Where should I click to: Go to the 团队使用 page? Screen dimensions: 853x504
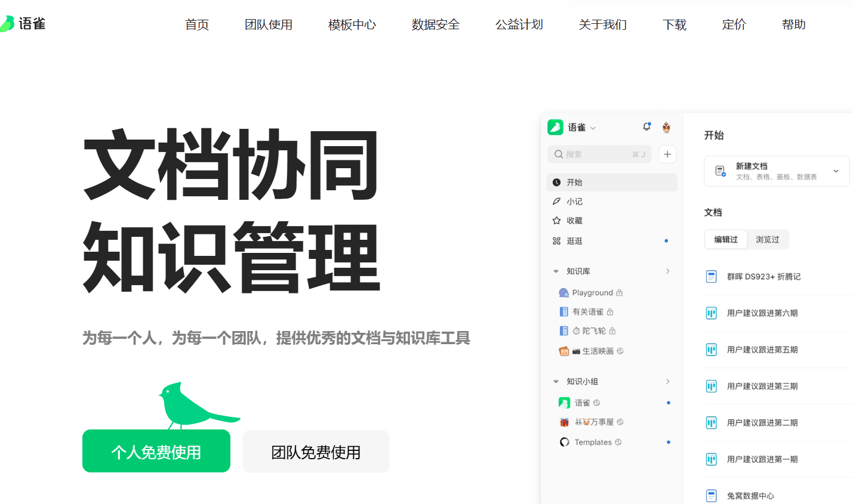click(269, 24)
